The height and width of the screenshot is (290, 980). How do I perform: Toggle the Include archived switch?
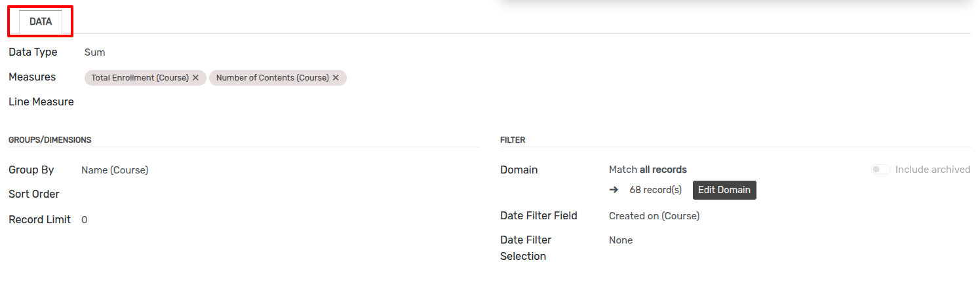880,170
